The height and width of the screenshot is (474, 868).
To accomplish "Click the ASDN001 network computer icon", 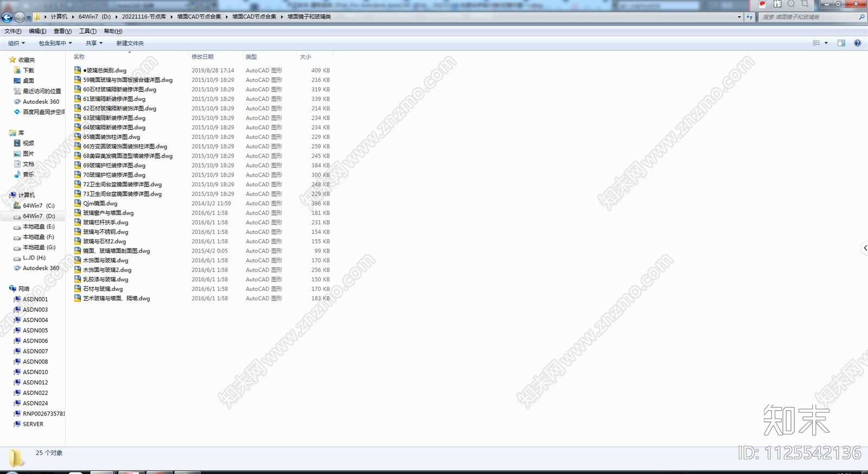I will [17, 299].
